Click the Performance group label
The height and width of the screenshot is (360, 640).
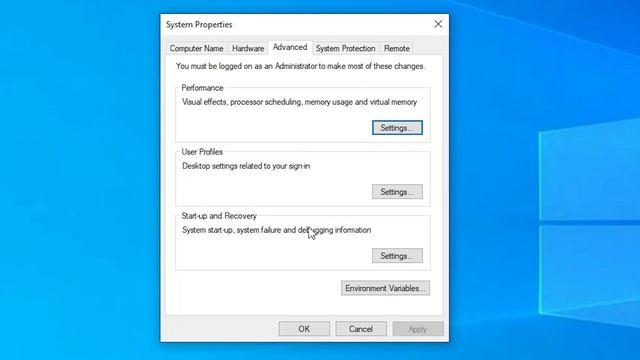click(202, 88)
